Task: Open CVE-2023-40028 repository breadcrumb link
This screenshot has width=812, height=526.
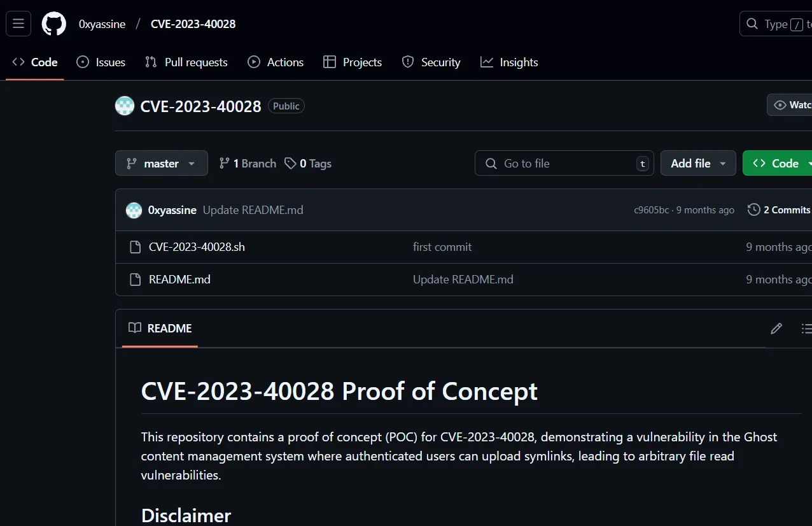Action: coord(193,24)
